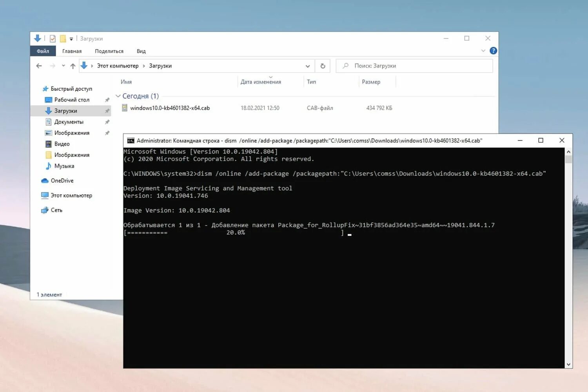Open the Файл tab in Explorer

pyautogui.click(x=43, y=51)
